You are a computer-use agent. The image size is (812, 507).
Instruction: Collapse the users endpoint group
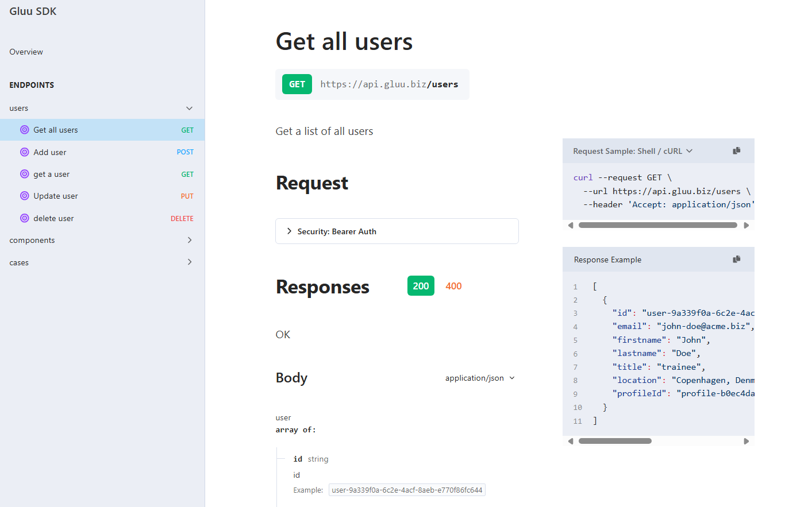click(x=189, y=109)
